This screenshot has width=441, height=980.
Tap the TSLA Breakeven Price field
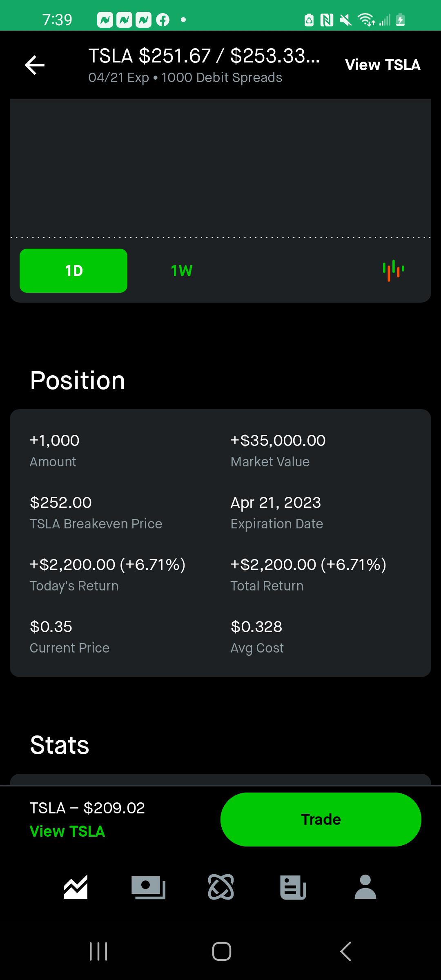coord(96,512)
